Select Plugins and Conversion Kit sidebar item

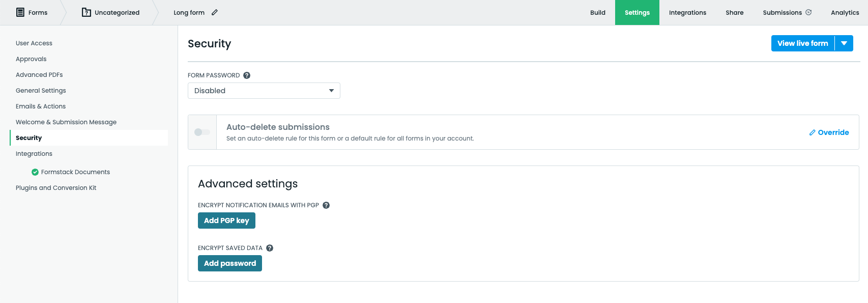tap(56, 188)
